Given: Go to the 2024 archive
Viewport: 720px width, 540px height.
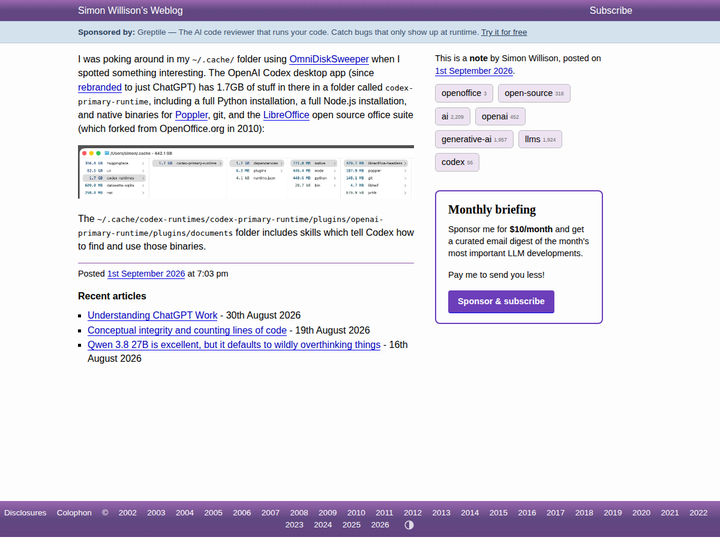Looking at the screenshot, I should pyautogui.click(x=323, y=525).
